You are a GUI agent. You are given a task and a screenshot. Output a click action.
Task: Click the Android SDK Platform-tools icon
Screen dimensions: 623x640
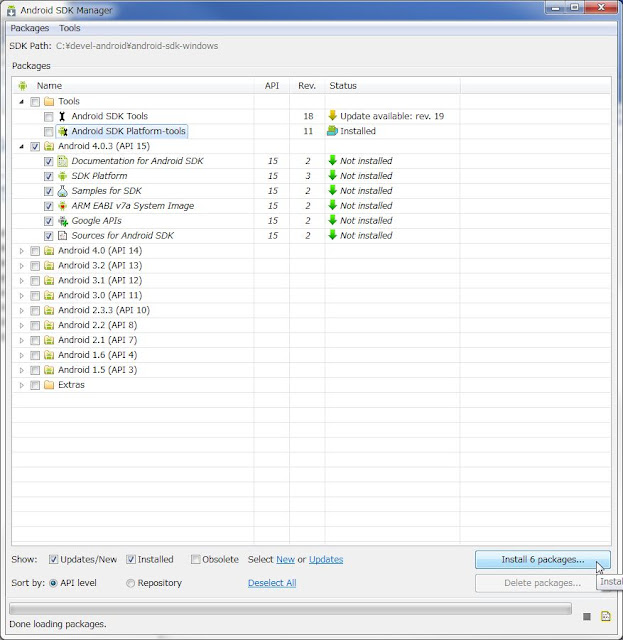tap(62, 131)
